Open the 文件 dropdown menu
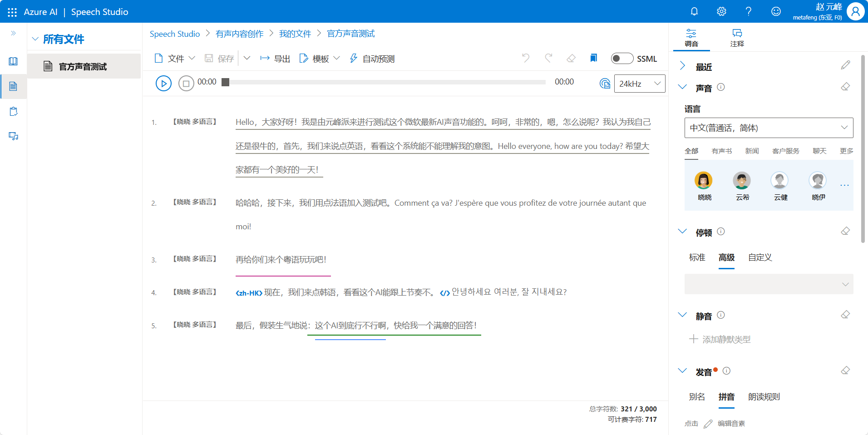868x435 pixels. click(175, 59)
